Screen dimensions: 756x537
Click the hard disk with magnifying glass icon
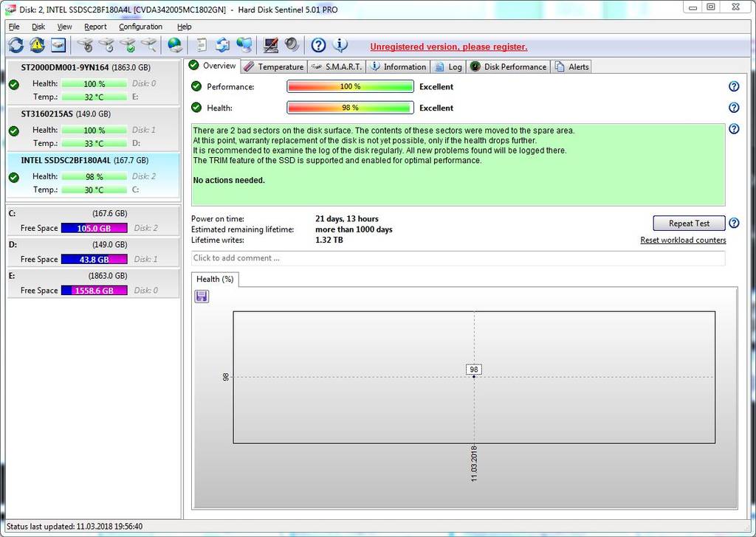[x=149, y=45]
